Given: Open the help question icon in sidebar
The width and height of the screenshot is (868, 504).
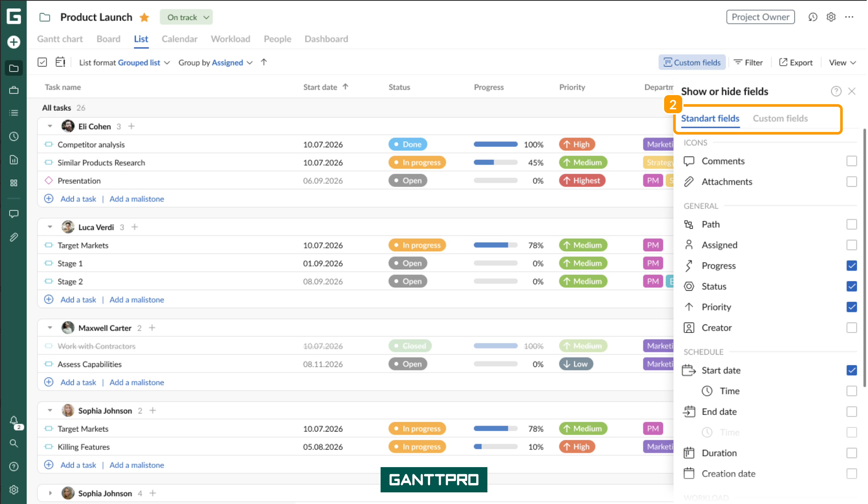Looking at the screenshot, I should point(14,467).
